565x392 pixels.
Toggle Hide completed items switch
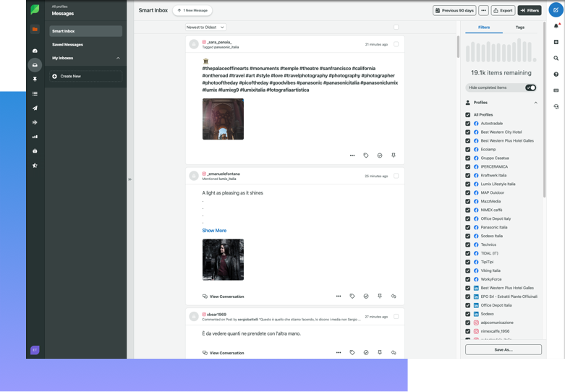pos(530,88)
